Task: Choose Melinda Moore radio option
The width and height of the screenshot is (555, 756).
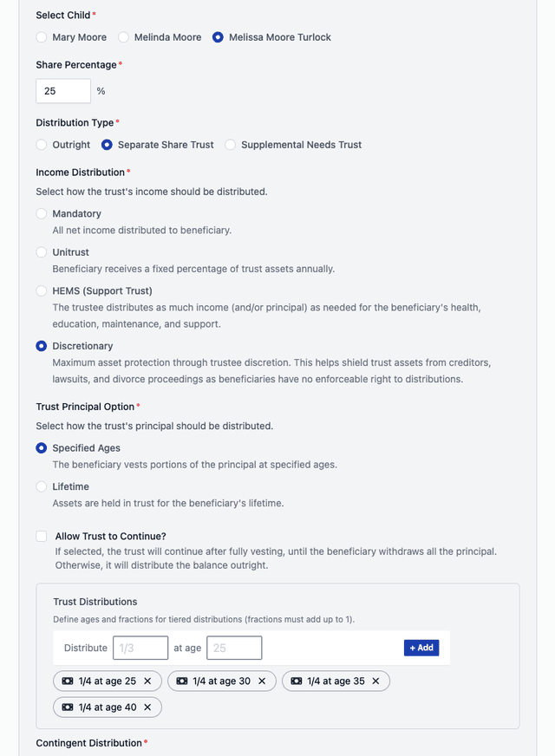Action: [x=124, y=37]
